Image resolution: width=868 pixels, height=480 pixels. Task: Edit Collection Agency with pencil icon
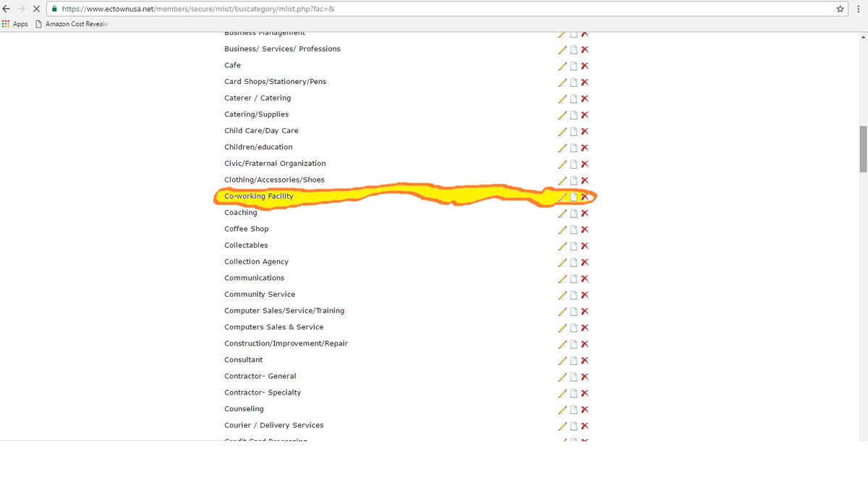[x=562, y=262]
